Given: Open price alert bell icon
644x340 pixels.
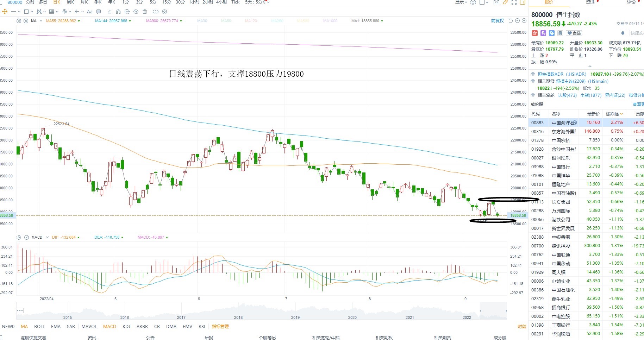Looking at the screenshot, I should [x=623, y=33].
